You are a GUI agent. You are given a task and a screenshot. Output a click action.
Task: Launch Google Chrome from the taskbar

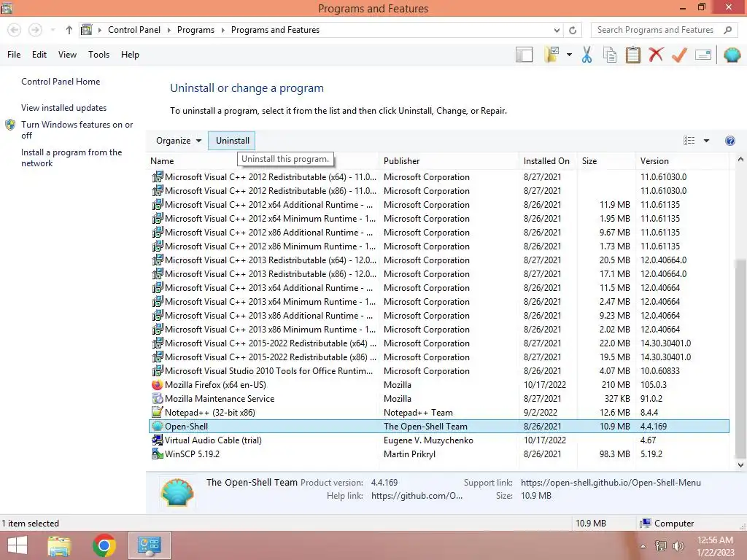[104, 545]
